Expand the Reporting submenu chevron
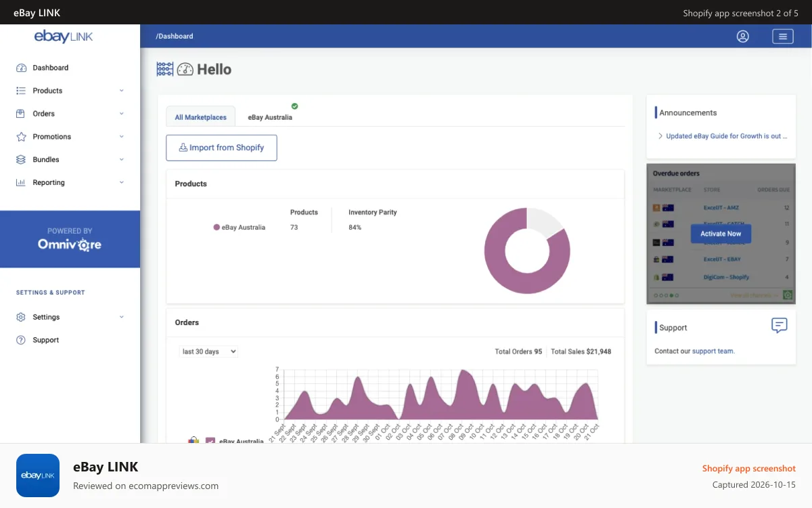 tap(122, 183)
